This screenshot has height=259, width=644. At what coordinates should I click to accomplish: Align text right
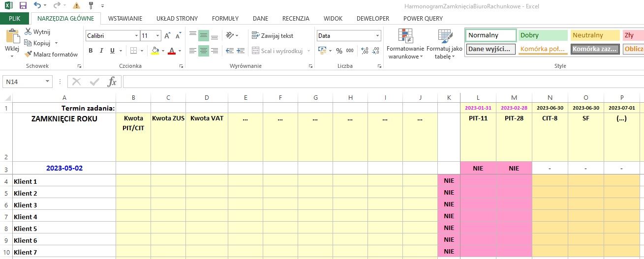(x=215, y=51)
